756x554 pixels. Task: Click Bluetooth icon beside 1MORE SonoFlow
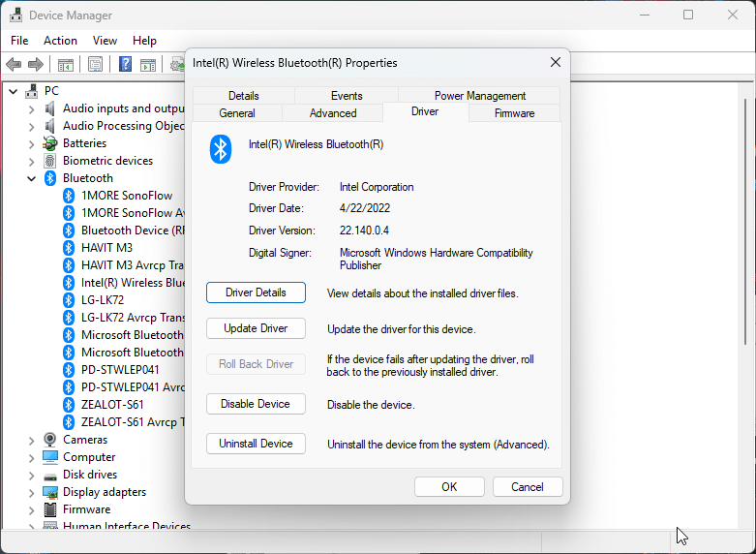coord(69,196)
